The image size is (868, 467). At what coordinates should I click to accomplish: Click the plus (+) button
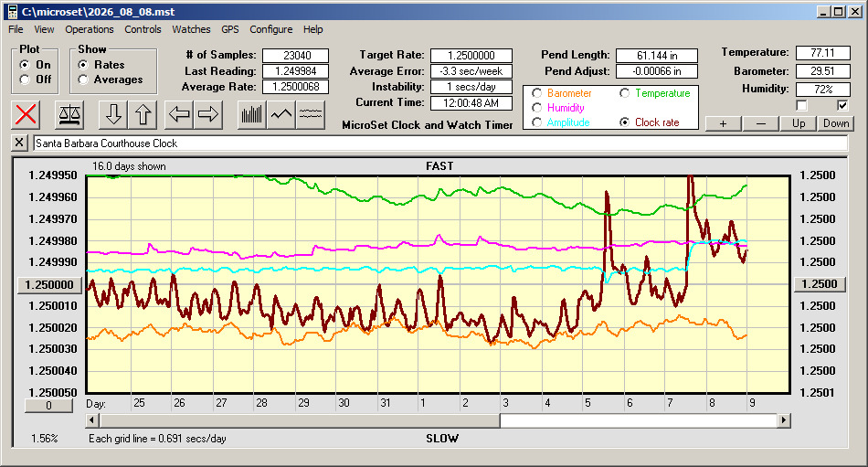click(x=723, y=123)
